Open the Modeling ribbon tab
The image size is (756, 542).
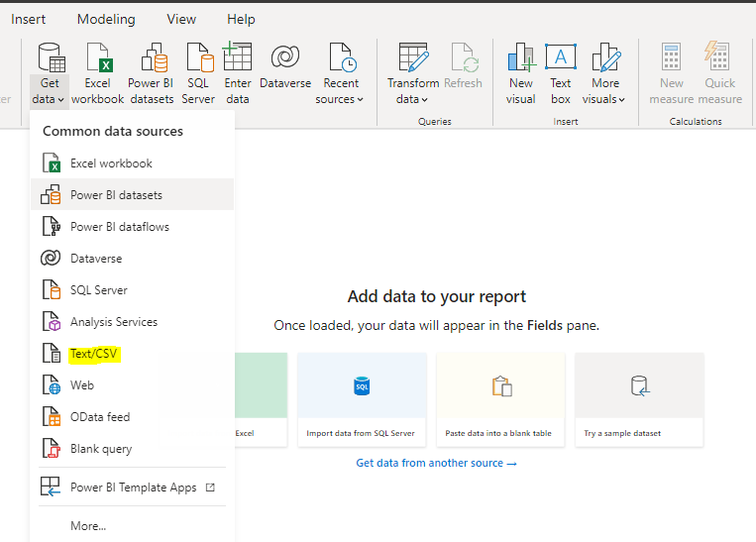[x=106, y=19]
